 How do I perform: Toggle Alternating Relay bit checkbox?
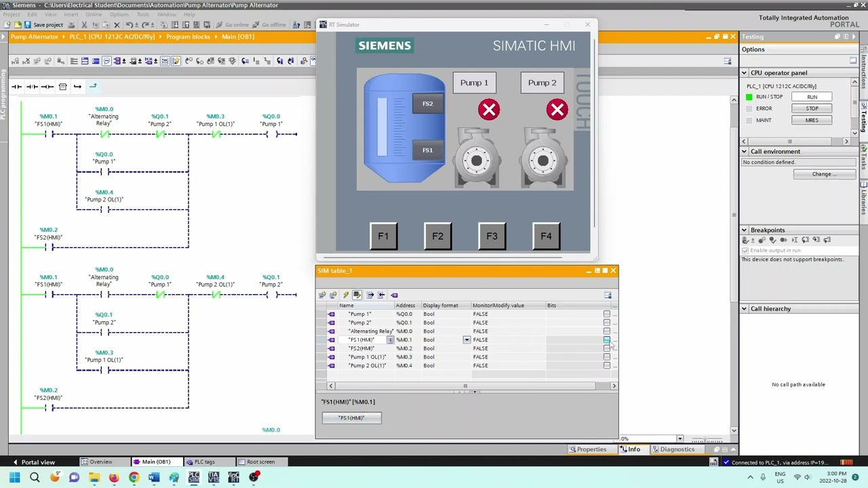click(606, 331)
